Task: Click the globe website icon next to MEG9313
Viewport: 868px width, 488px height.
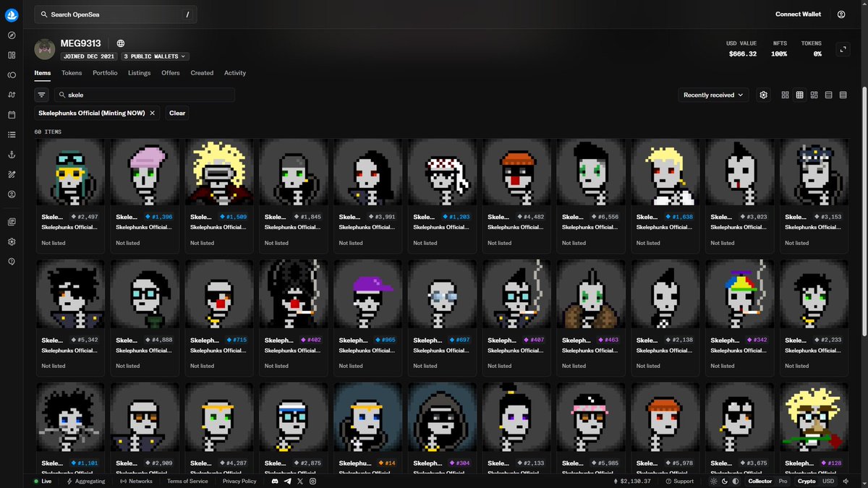Action: click(x=121, y=43)
